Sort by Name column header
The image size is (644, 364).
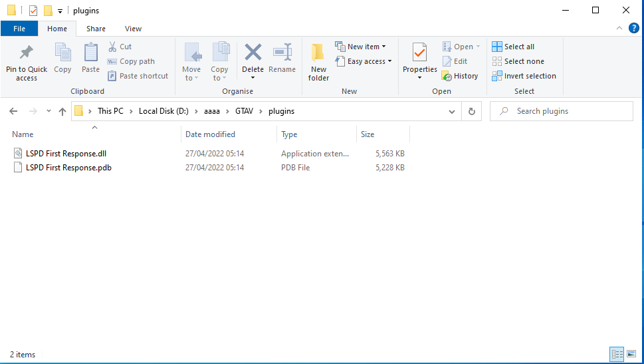23,134
